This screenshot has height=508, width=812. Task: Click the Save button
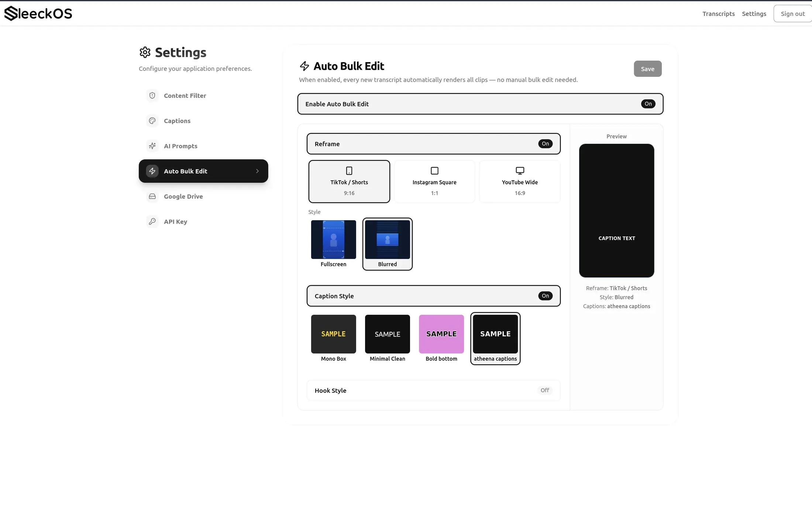(648, 69)
